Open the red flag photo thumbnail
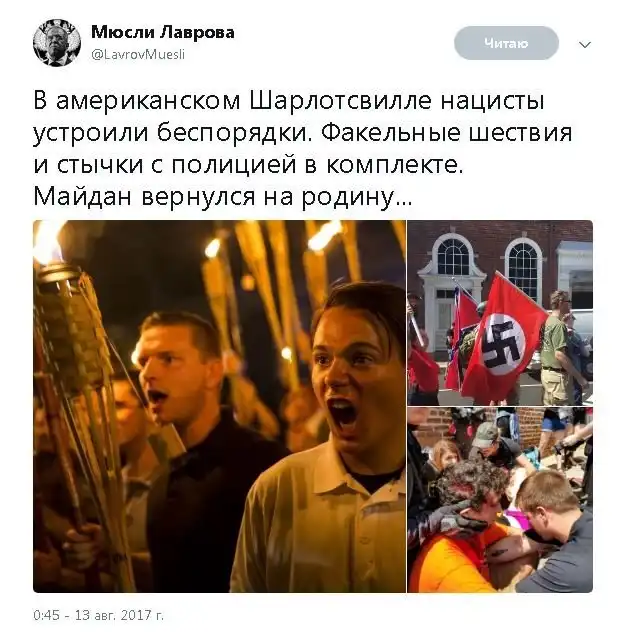This screenshot has height=632, width=625. coord(500,313)
